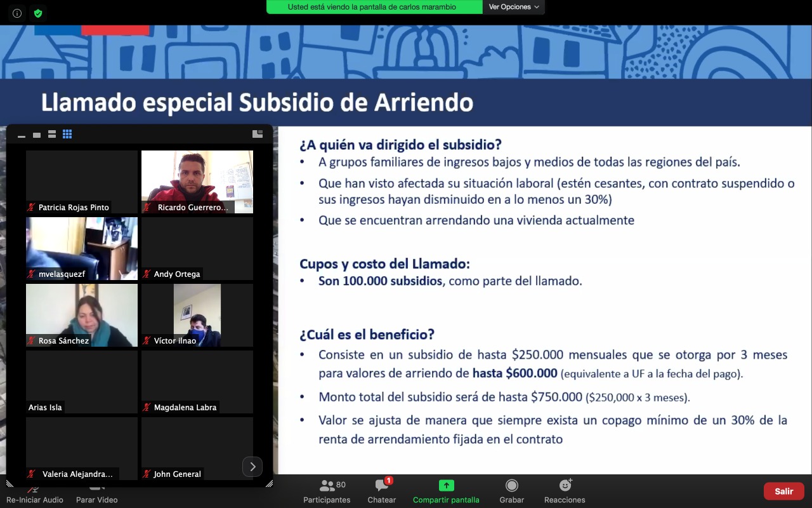The image size is (812, 508).
Task: Open the Ver Opciones dropdown
Action: click(x=514, y=7)
